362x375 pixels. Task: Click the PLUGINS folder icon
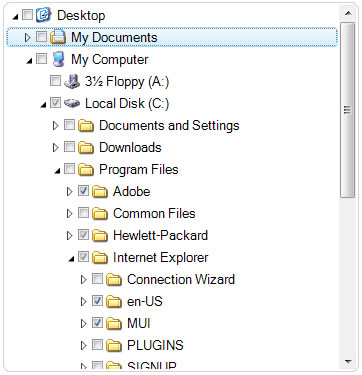(x=114, y=345)
